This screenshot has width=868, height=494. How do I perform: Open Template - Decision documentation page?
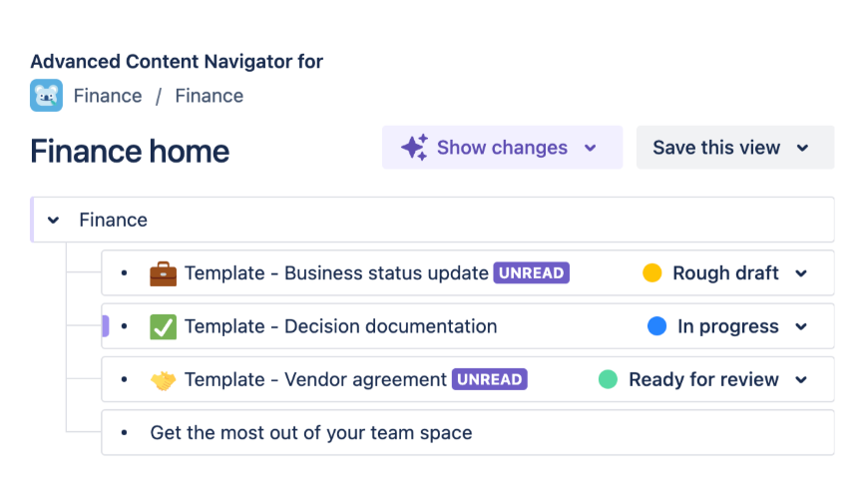coord(340,326)
